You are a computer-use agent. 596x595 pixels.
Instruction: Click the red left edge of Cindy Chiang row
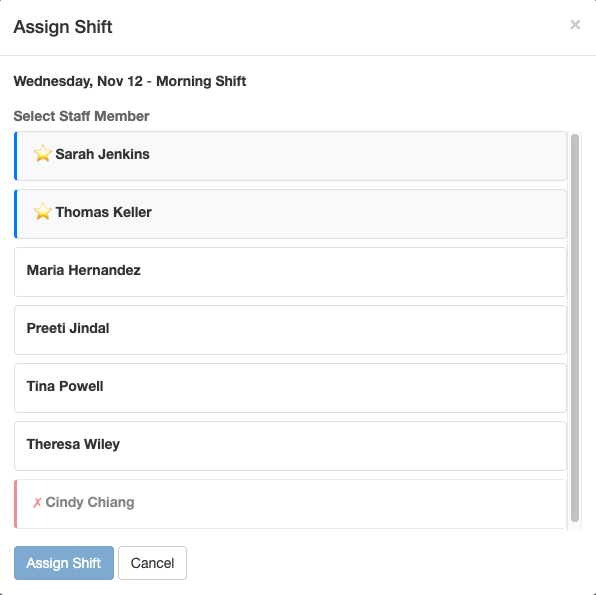click(16, 504)
